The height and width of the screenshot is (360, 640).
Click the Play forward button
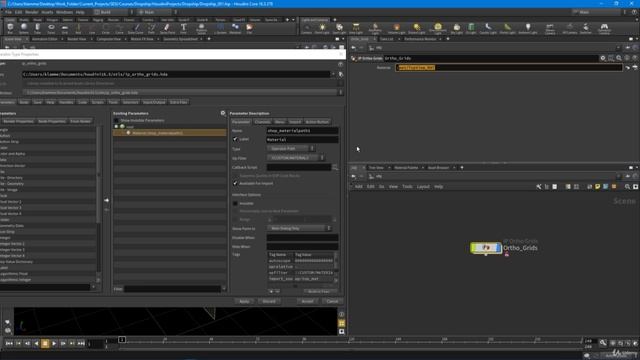[54, 344]
